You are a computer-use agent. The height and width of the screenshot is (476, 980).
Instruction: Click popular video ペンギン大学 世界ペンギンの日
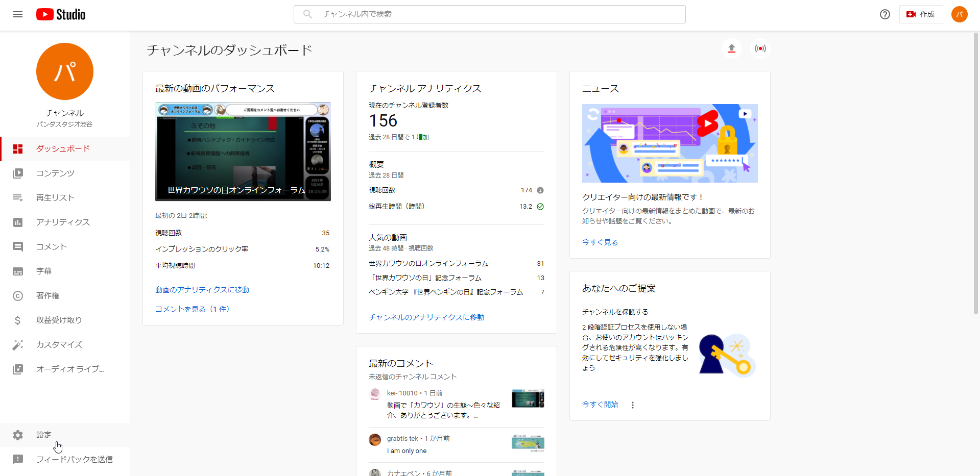pyautogui.click(x=446, y=292)
